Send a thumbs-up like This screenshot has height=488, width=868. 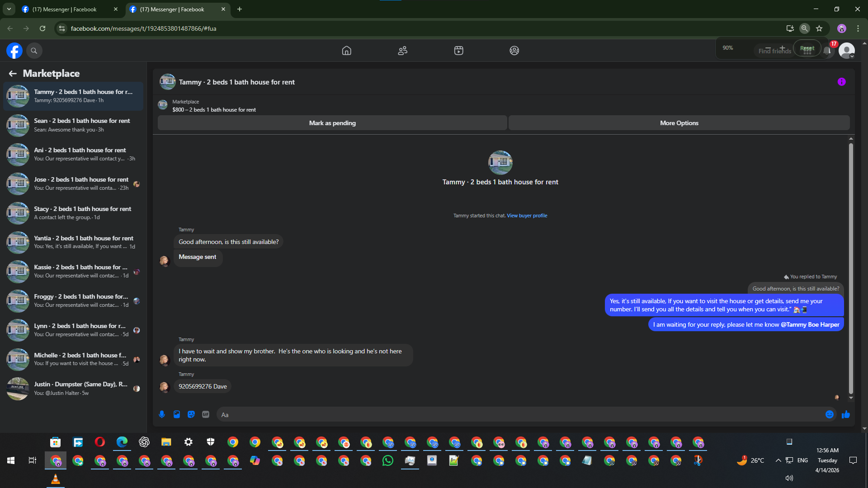pos(845,414)
